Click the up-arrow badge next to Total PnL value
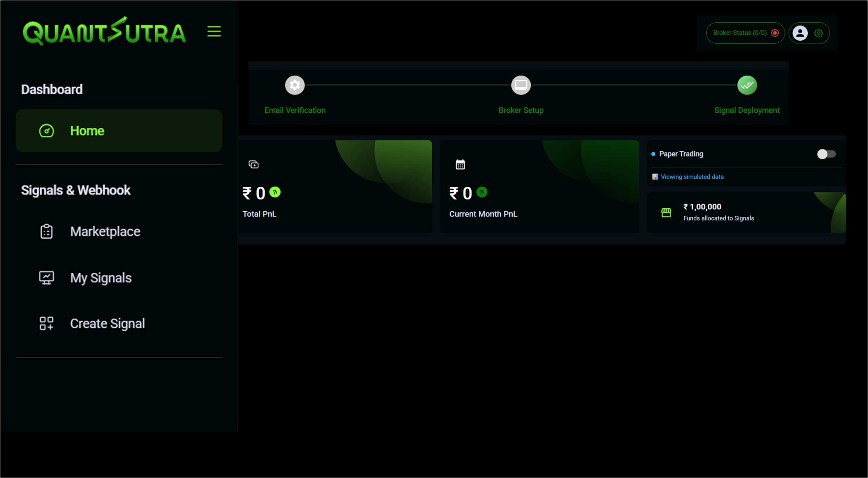This screenshot has height=478, width=868. coord(275,192)
